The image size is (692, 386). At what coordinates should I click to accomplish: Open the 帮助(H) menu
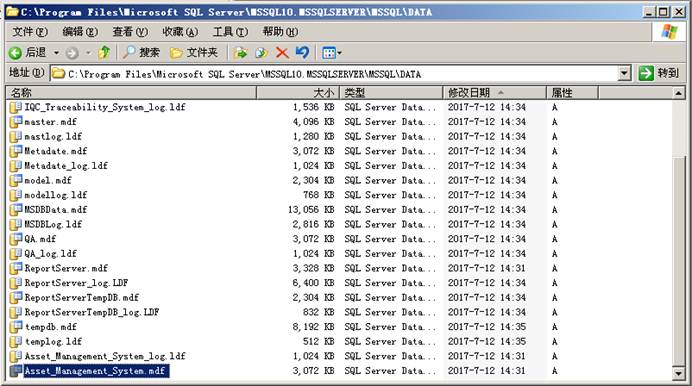280,32
